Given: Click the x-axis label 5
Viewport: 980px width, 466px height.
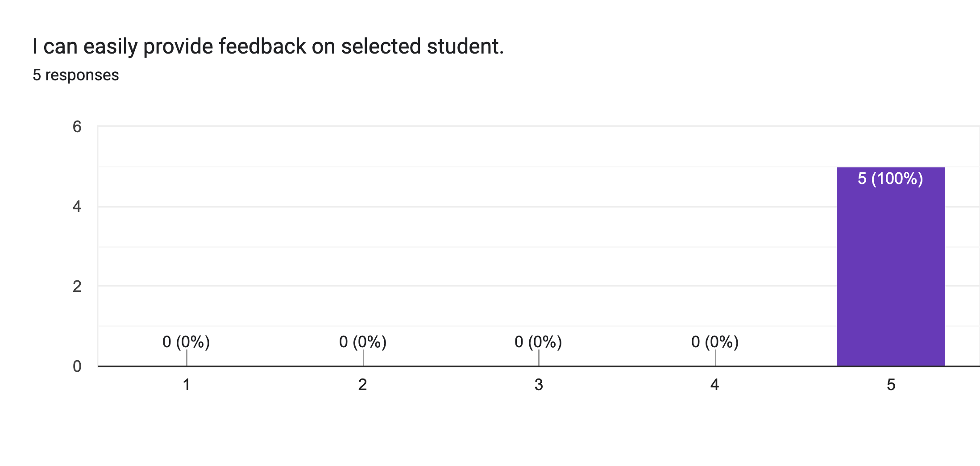Looking at the screenshot, I should 891,385.
